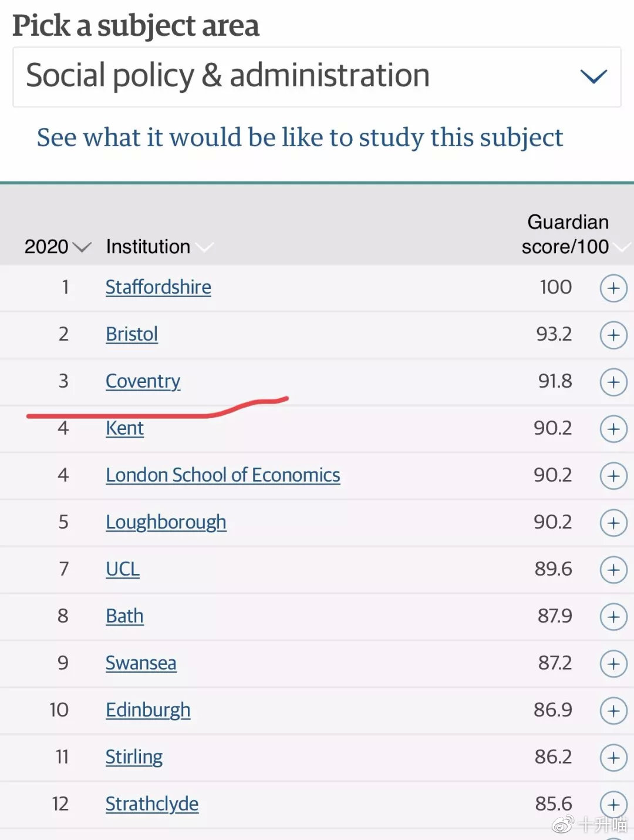Screen dimensions: 634x840
Task: Open subject area dropdown Social policy & administration
Action: (x=317, y=77)
